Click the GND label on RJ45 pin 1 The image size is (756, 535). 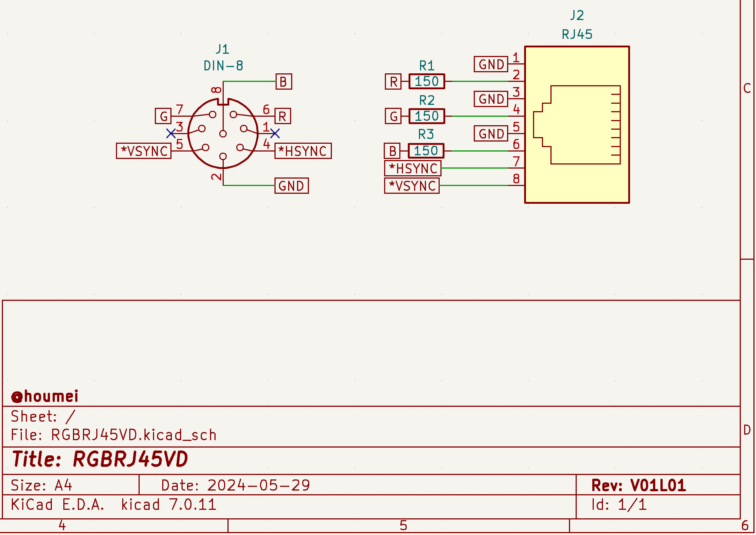click(x=490, y=64)
